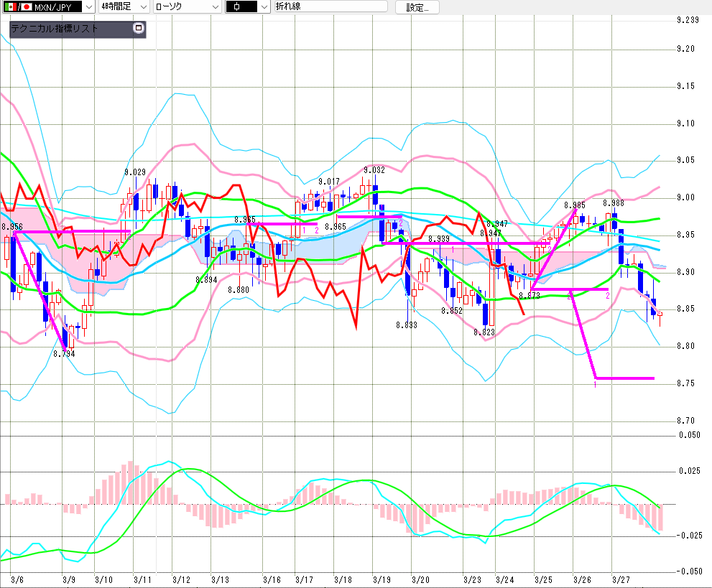Click the 0.025 level on MACD axis
Screen dimensions: 712x588
pos(688,471)
